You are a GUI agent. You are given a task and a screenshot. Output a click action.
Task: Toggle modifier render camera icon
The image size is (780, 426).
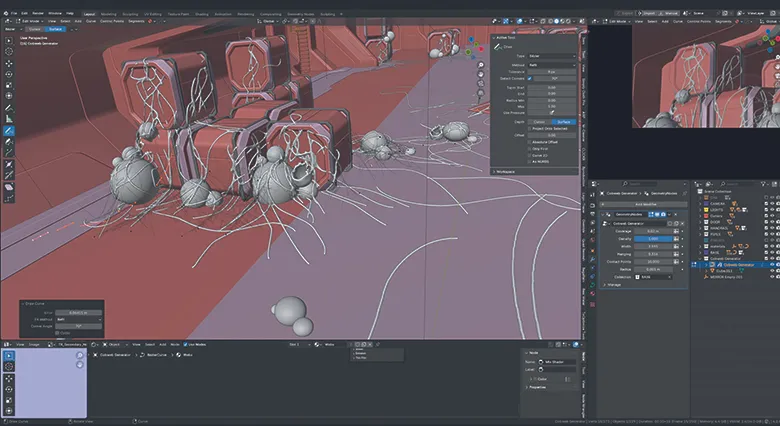(663, 214)
